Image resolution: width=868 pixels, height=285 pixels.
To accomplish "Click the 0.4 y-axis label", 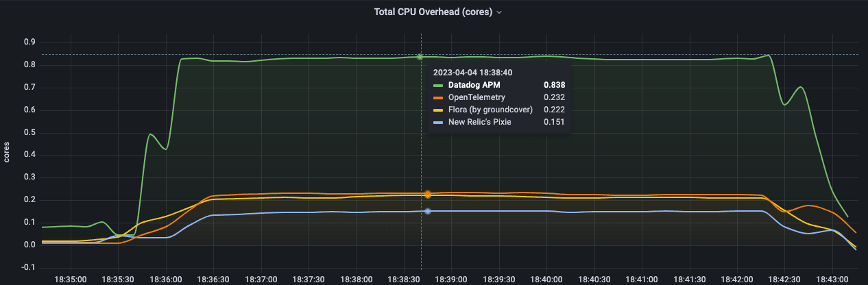I will [29, 155].
